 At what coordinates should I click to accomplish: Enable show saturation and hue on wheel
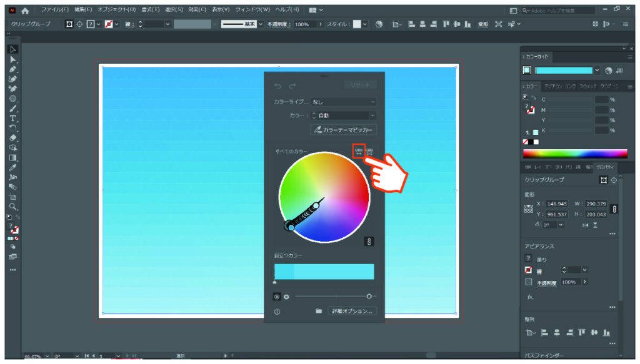(277, 297)
